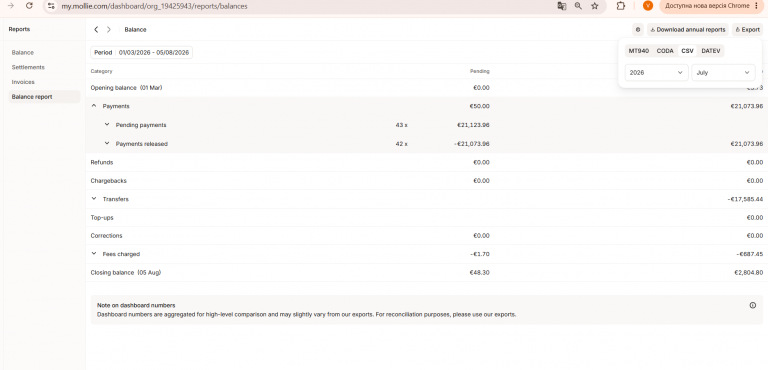This screenshot has width=768, height=370.
Task: Click the €48.30 pending closing balance
Action: [x=479, y=272]
